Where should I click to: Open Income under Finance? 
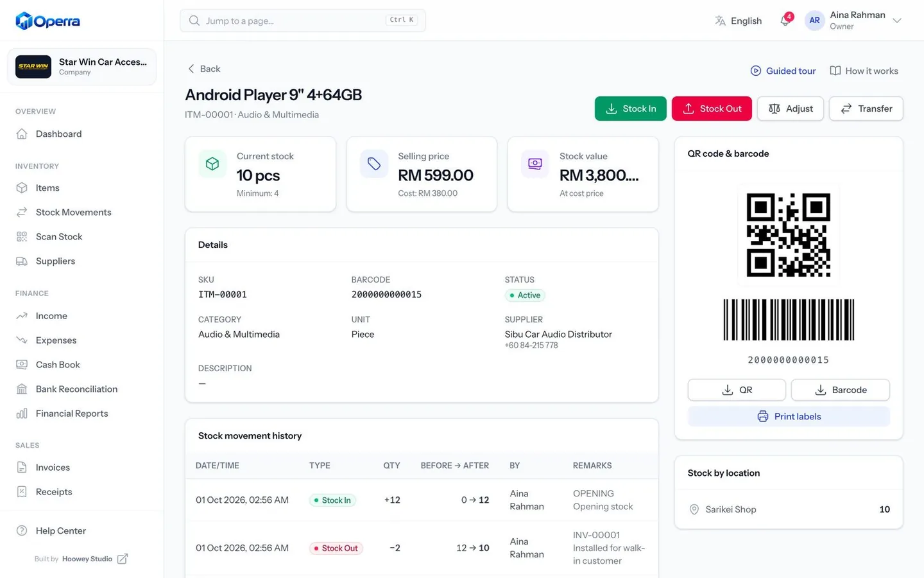(81, 316)
